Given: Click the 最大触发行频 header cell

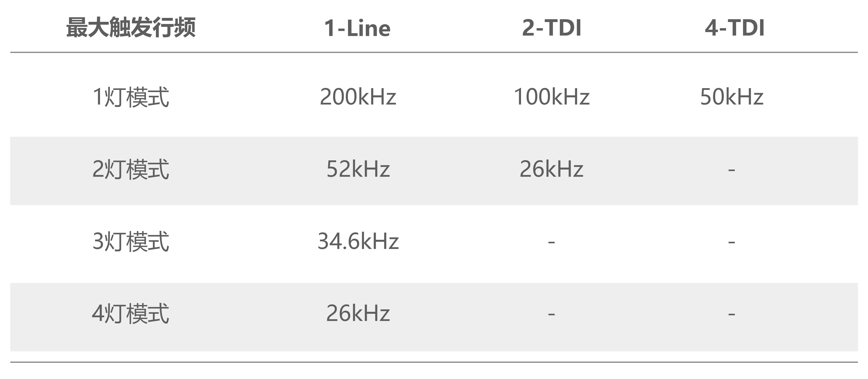Looking at the screenshot, I should click(131, 27).
